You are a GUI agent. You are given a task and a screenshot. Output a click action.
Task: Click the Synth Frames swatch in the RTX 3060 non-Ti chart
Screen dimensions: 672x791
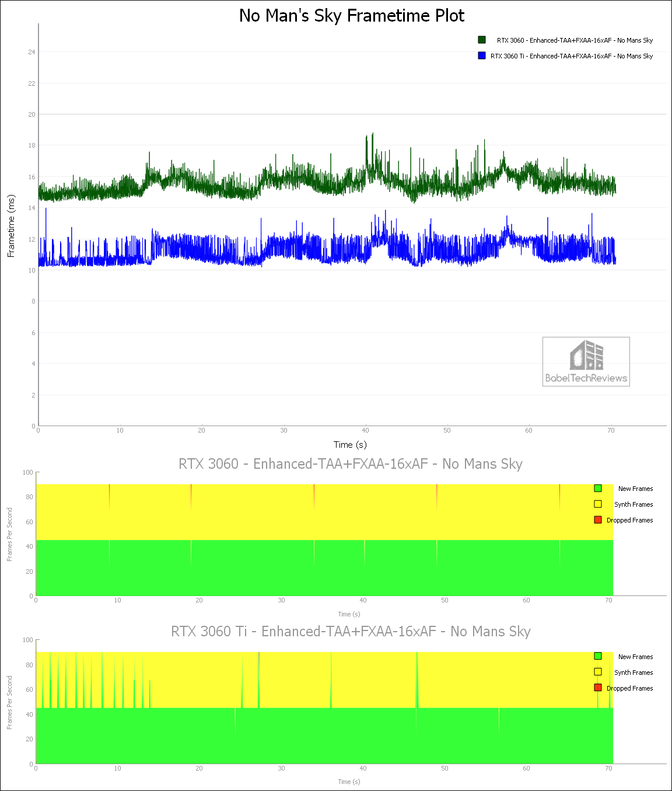598,504
